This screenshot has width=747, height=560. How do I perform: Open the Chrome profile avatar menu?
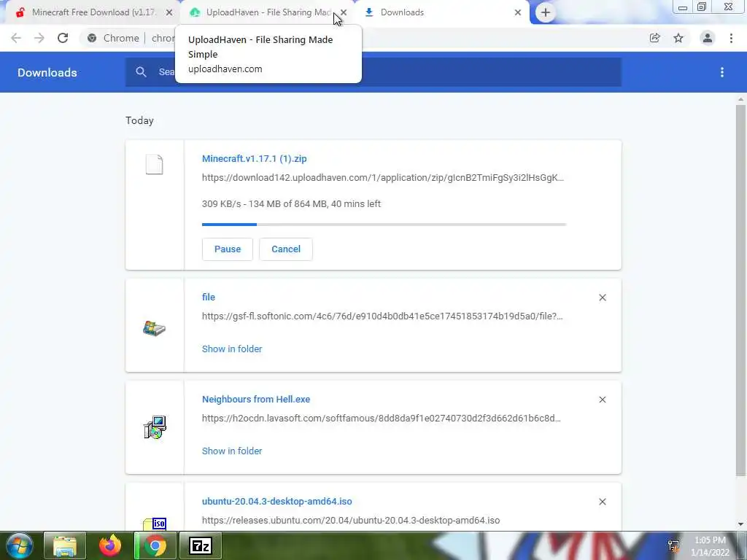pos(708,38)
